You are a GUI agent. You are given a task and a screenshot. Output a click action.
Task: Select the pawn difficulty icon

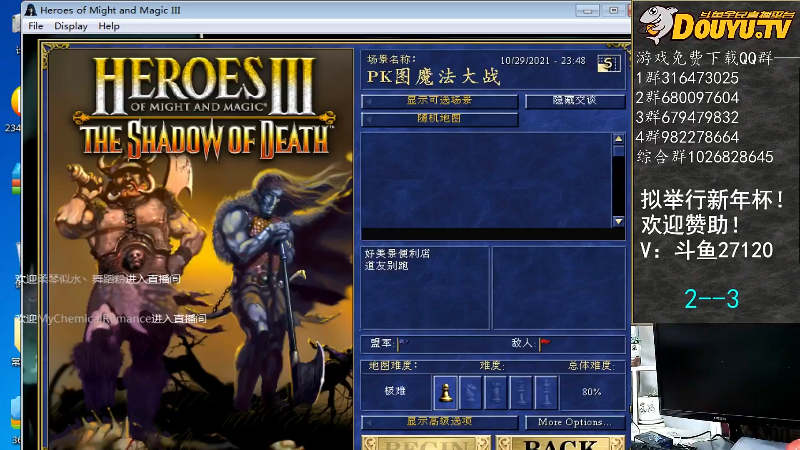(x=445, y=392)
